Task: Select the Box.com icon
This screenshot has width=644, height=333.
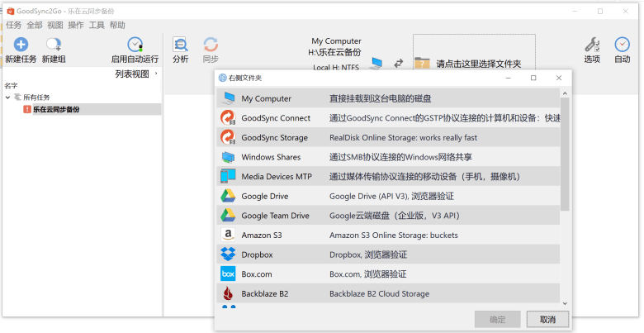Action: (x=228, y=274)
